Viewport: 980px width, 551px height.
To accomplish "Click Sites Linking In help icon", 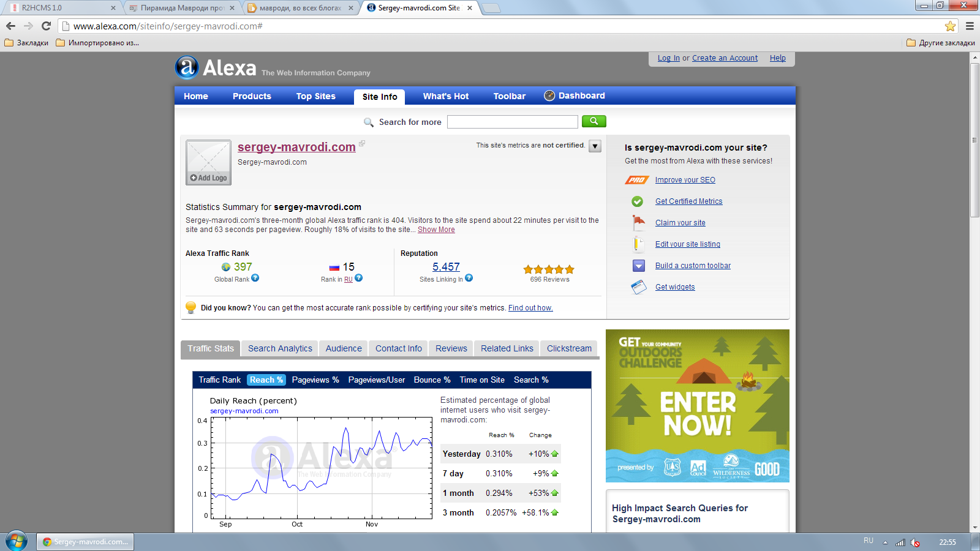I will (x=469, y=278).
